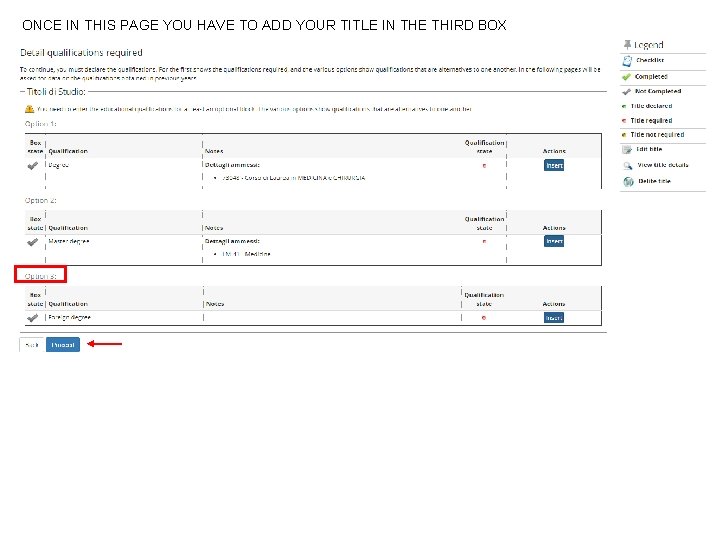Click the 'Checklist' legend label
Viewport: 720px width, 540px height.
click(x=650, y=60)
